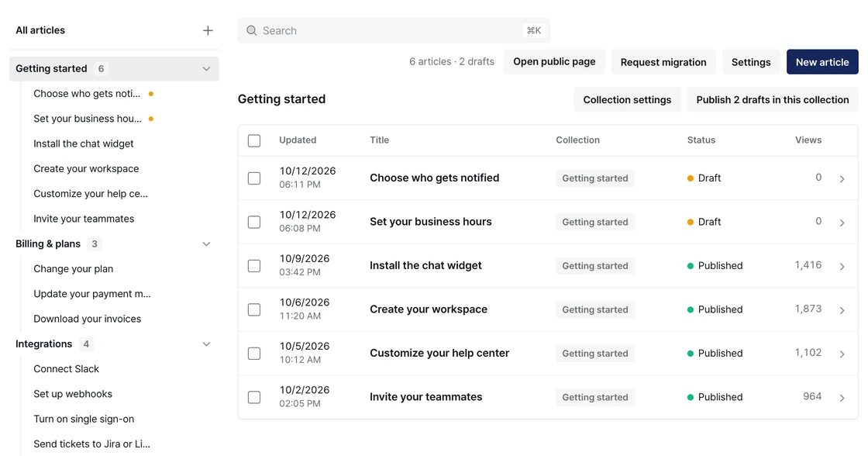
Task: Select all articles with the header checkbox
Action: (254, 140)
